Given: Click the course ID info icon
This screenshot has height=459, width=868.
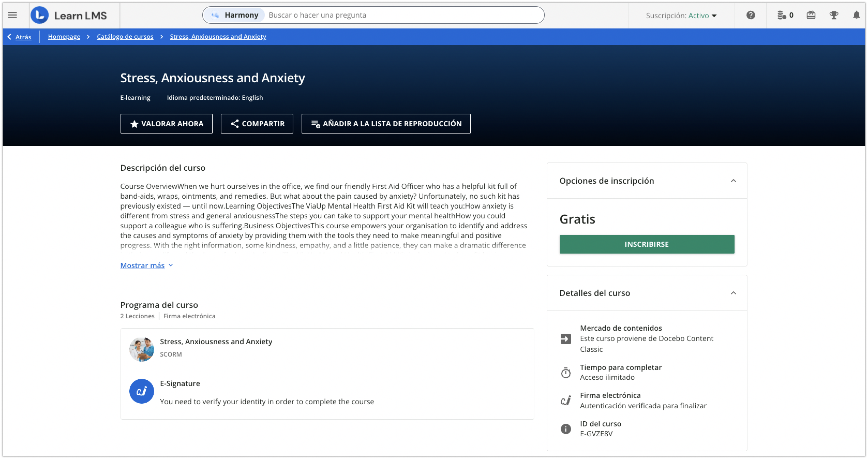Looking at the screenshot, I should (565, 429).
